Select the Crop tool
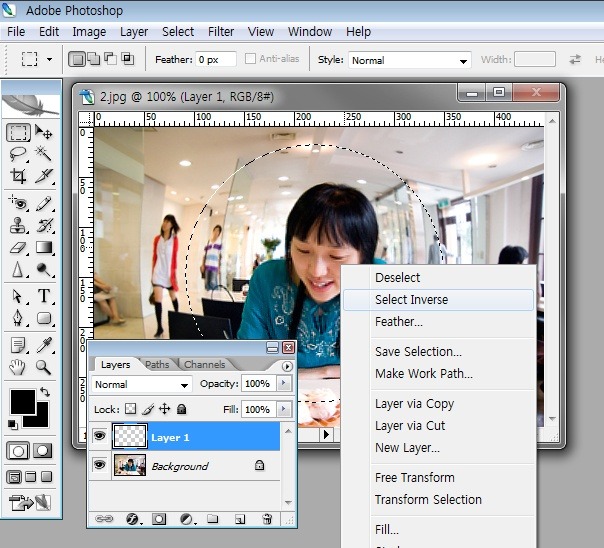Screen dimensions: 604x548 point(18,176)
